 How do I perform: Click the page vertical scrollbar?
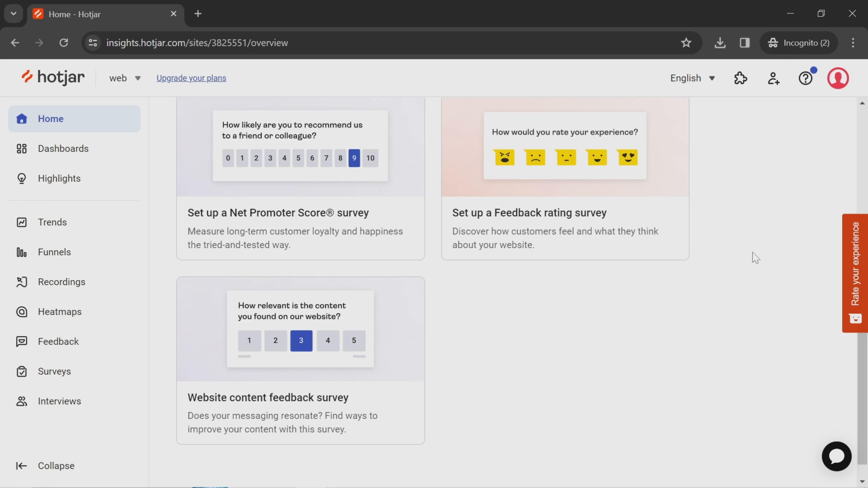tap(862, 397)
